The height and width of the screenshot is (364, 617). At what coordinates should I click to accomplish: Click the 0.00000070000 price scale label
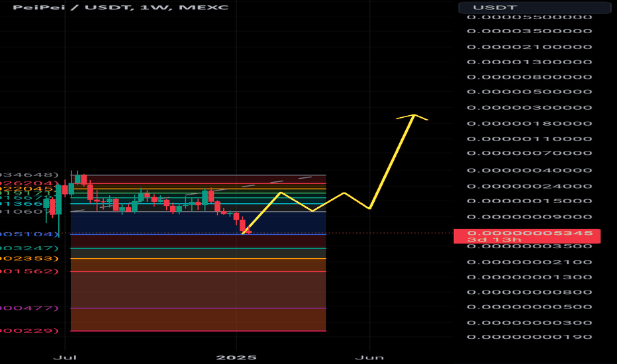(529, 153)
